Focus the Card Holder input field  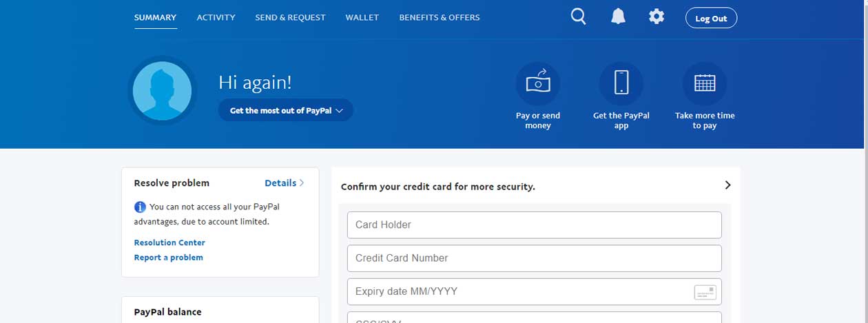(x=534, y=225)
